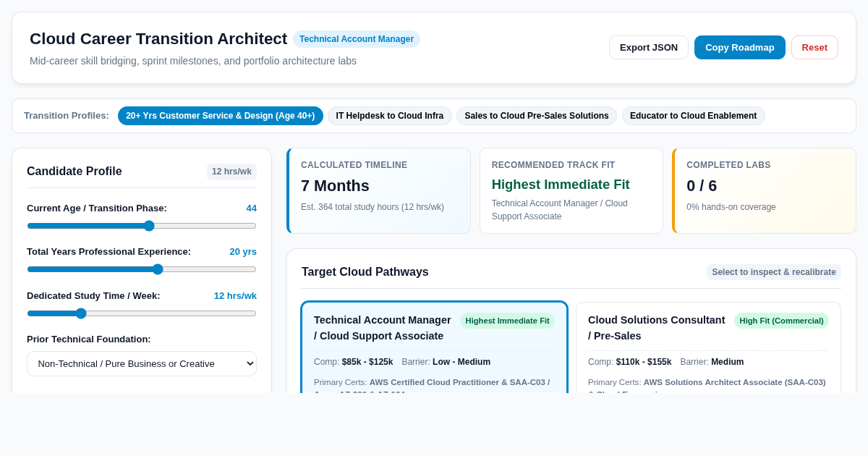Click the High Fit (Commercial) badge

tap(781, 321)
